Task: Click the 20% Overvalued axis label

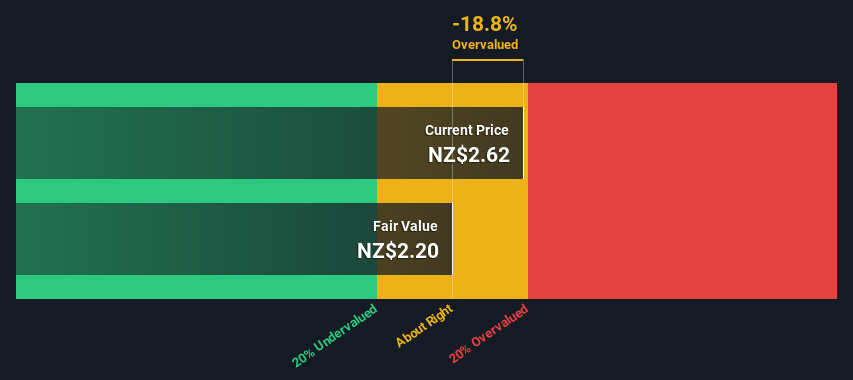Action: [x=489, y=334]
